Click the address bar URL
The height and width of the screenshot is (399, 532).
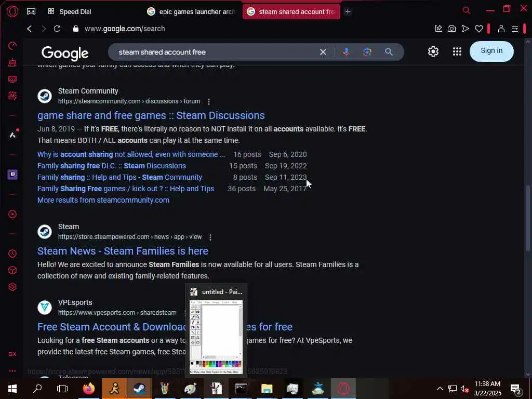(x=125, y=29)
